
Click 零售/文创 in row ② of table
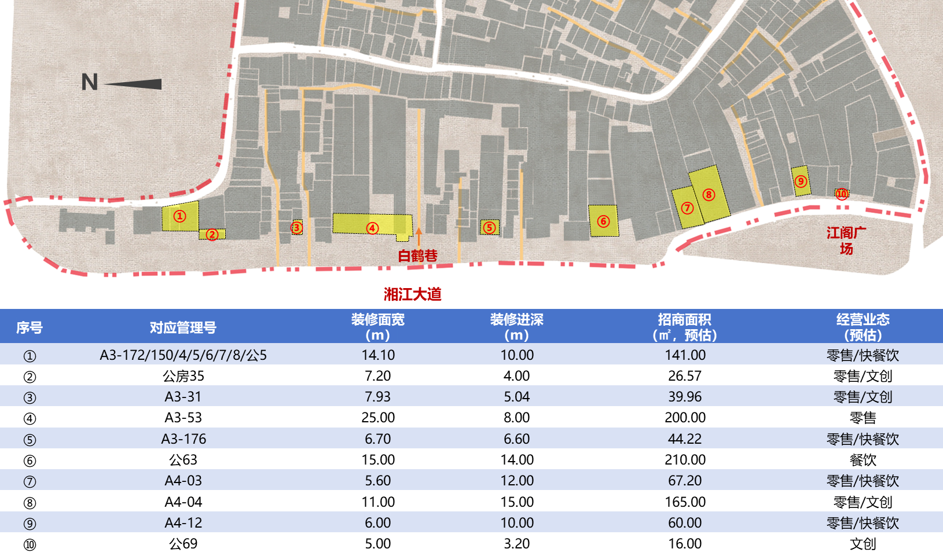coord(863,376)
